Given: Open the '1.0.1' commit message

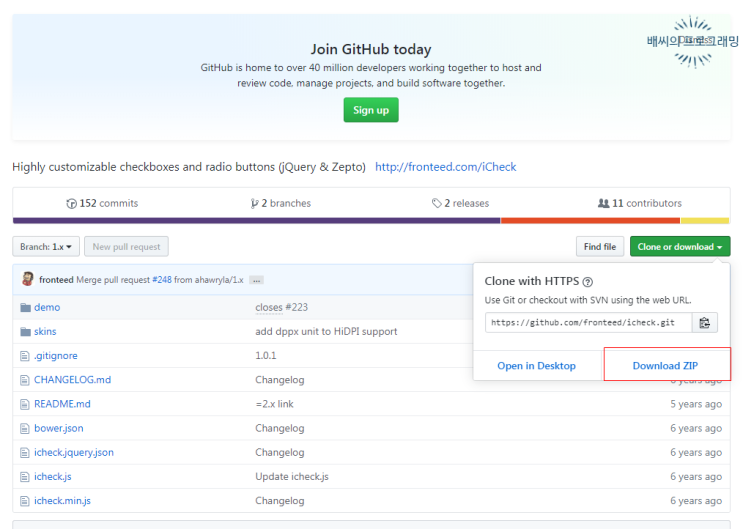Looking at the screenshot, I should (266, 356).
